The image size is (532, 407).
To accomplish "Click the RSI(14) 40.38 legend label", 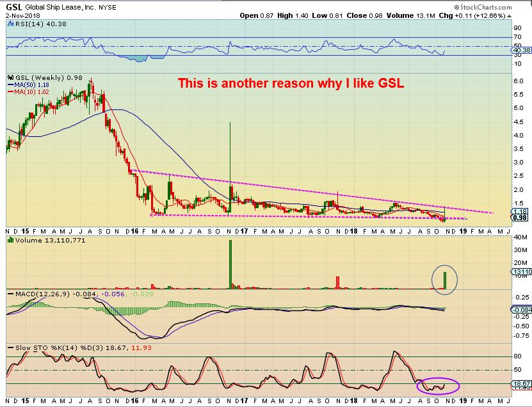I will tap(41, 24).
